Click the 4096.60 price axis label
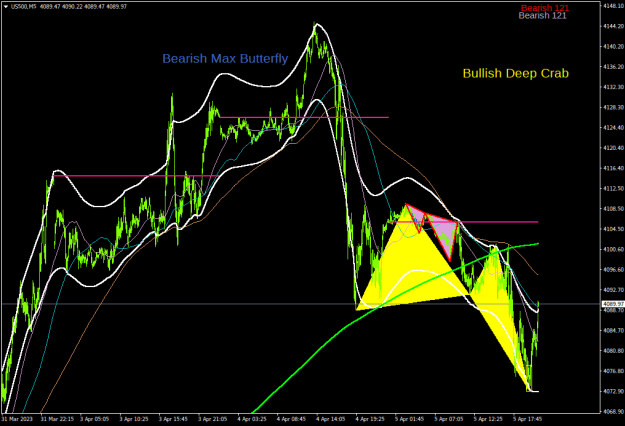625x426 pixels. point(613,270)
